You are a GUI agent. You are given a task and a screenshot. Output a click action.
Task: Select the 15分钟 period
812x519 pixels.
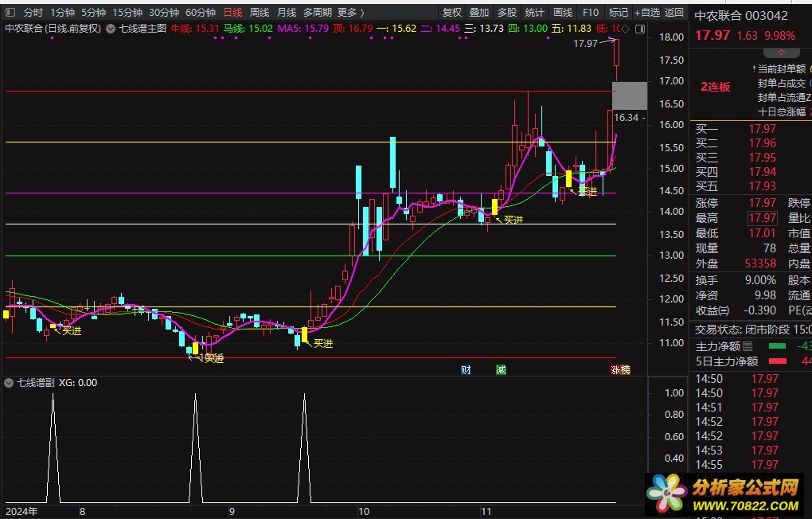click(127, 13)
